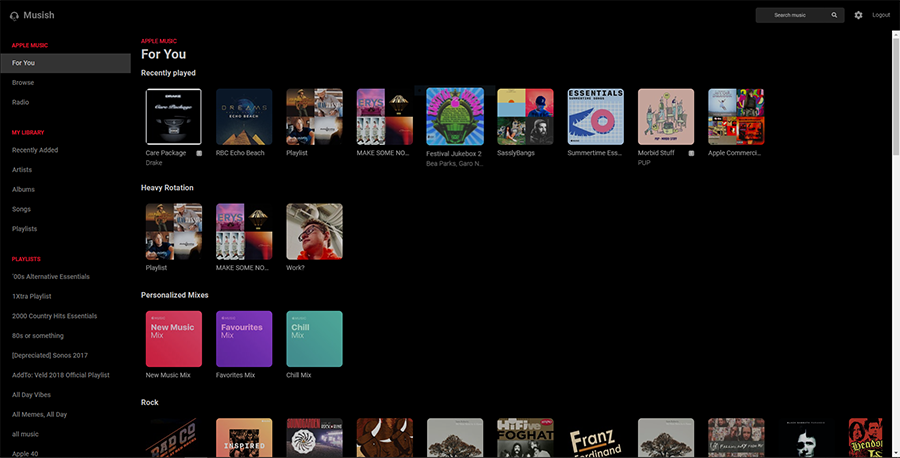This screenshot has height=458, width=900.
Task: Open the Bad Co album in Rock
Action: [x=173, y=438]
